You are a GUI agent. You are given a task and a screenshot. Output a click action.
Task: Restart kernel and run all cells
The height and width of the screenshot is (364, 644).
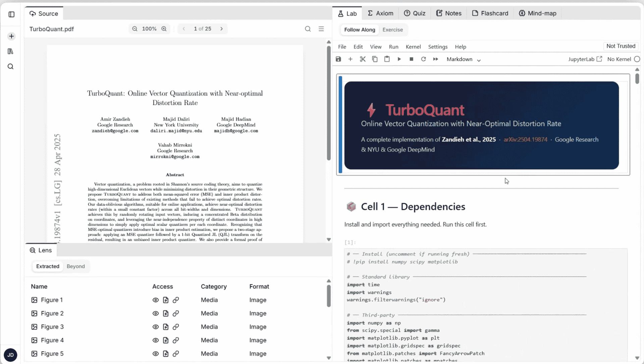(436, 59)
